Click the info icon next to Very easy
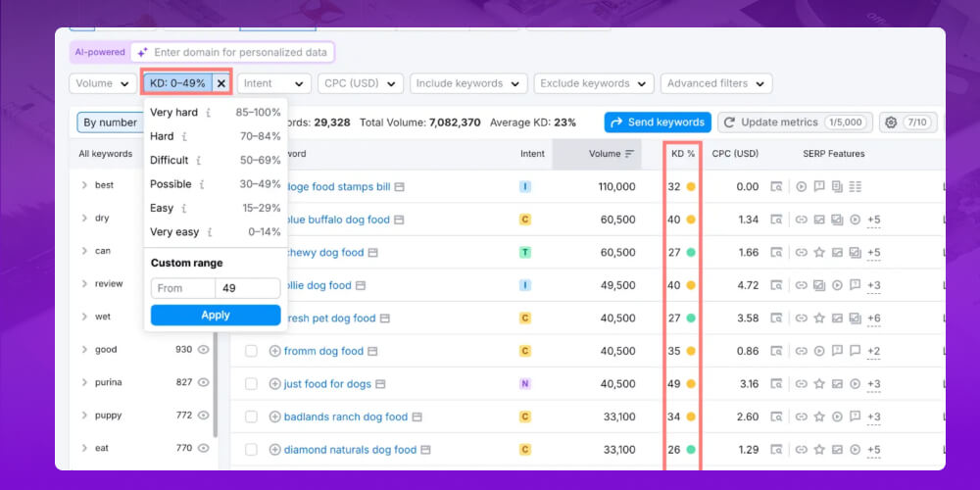The height and width of the screenshot is (490, 980). (210, 232)
